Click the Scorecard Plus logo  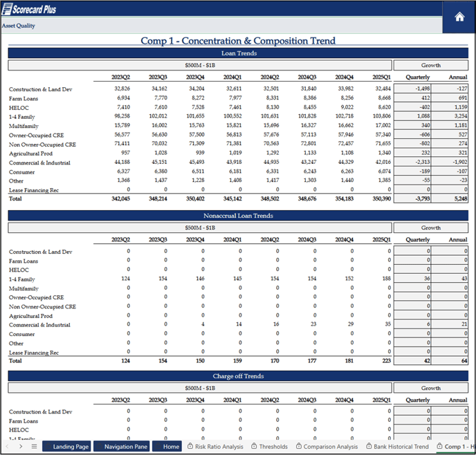tap(29, 9)
